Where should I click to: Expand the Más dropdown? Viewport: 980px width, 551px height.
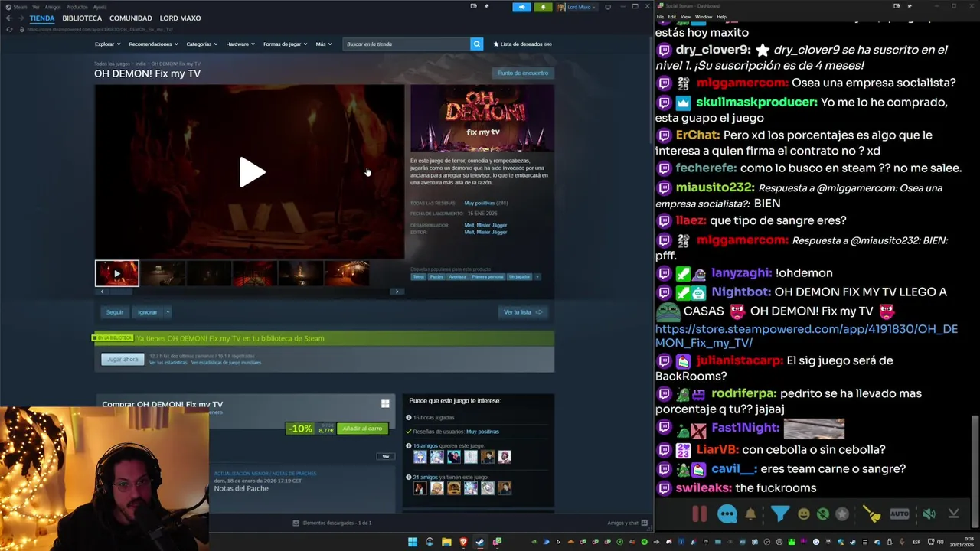pos(324,44)
